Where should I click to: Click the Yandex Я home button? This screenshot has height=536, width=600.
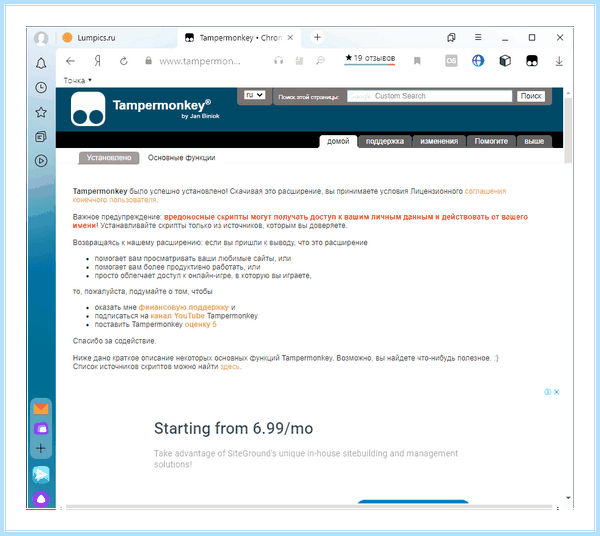coord(98,61)
